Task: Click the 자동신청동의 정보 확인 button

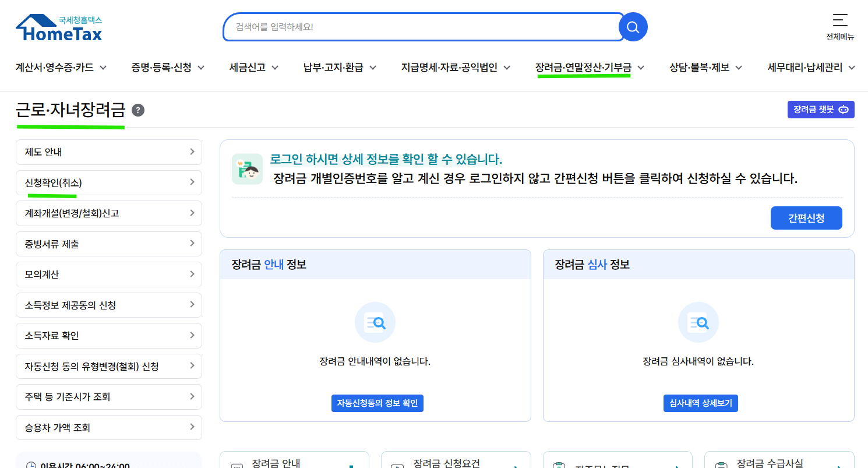Action: click(x=377, y=403)
